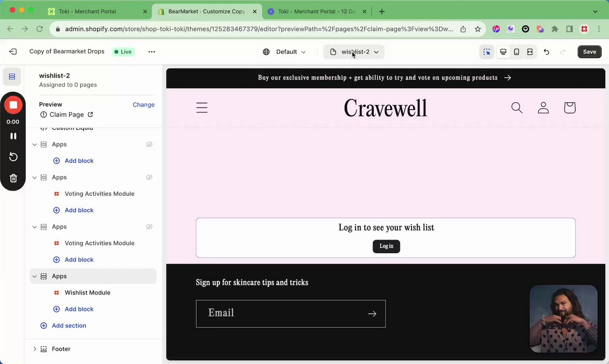Click the Log in button in preview
The image size is (609, 364).
386,246
